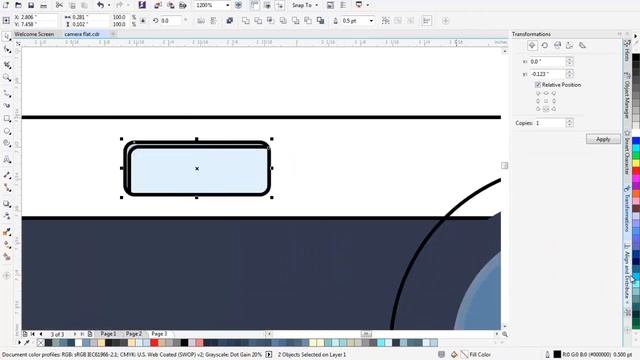Go to the Page 2 tab
Image resolution: width=640 pixels, height=360 pixels.
(133, 334)
